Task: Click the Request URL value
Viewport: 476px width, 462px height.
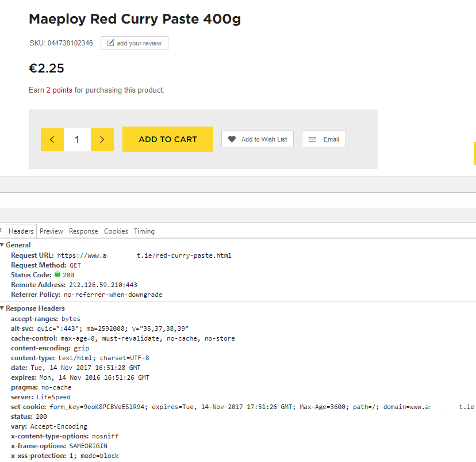Action: click(144, 255)
